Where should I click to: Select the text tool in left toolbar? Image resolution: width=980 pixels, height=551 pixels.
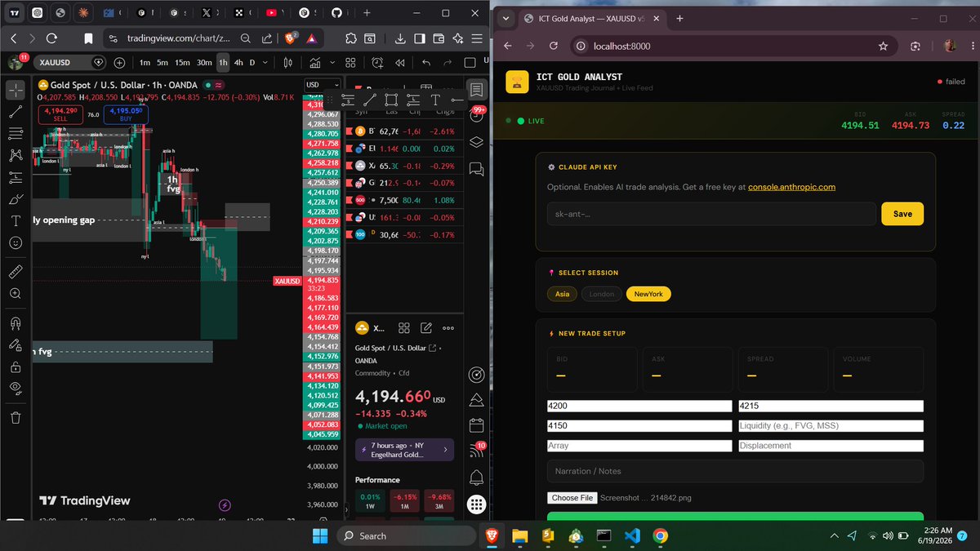[x=16, y=221]
